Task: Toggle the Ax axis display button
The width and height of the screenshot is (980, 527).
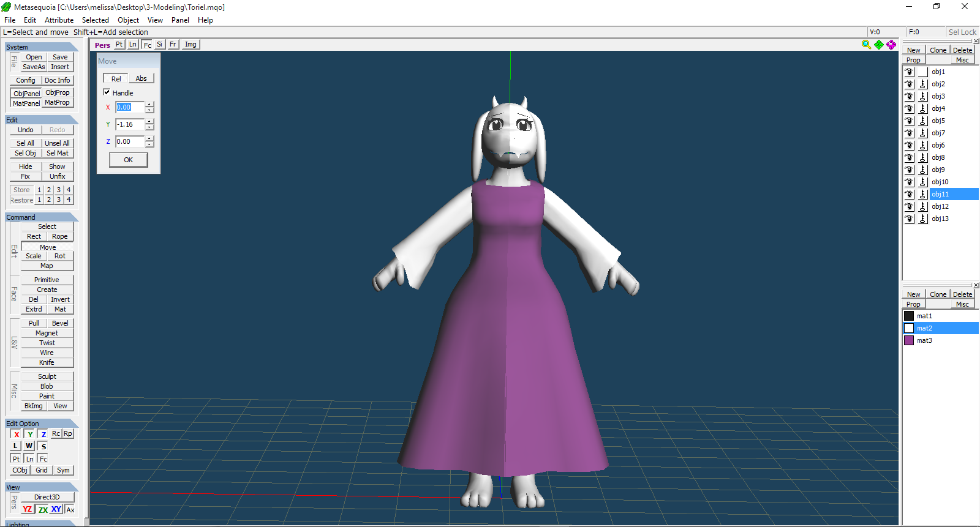Action: coord(70,509)
